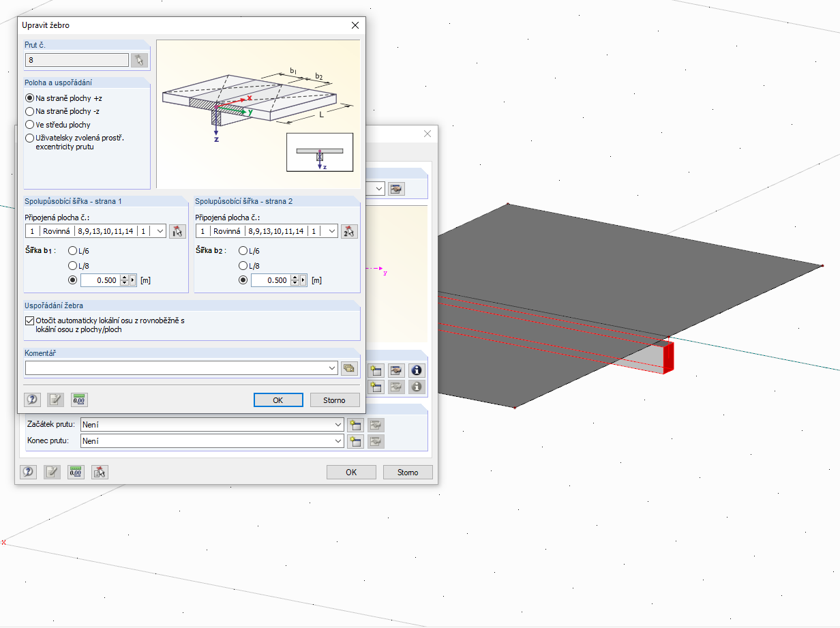Image resolution: width=840 pixels, height=628 pixels.
Task: Click the new item icon for Začátek prutu
Action: (355, 425)
